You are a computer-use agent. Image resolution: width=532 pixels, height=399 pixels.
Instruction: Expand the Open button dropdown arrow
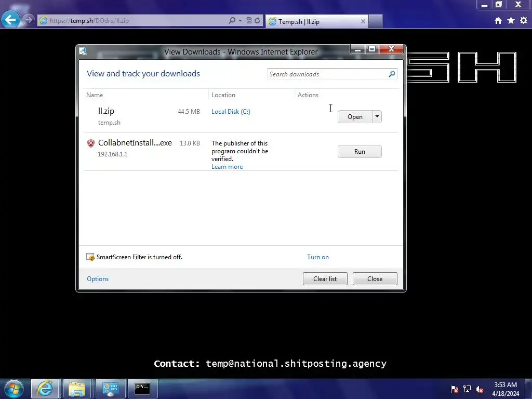[377, 117]
